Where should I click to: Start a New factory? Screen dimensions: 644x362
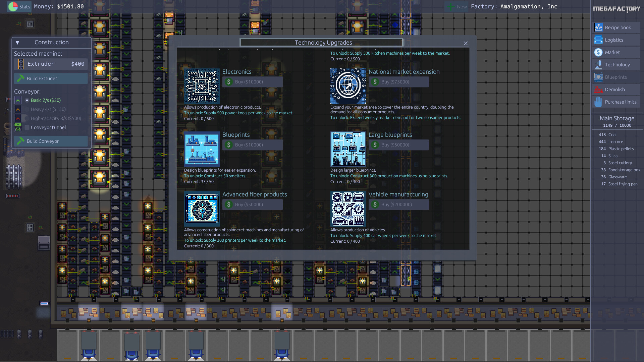click(x=456, y=6)
